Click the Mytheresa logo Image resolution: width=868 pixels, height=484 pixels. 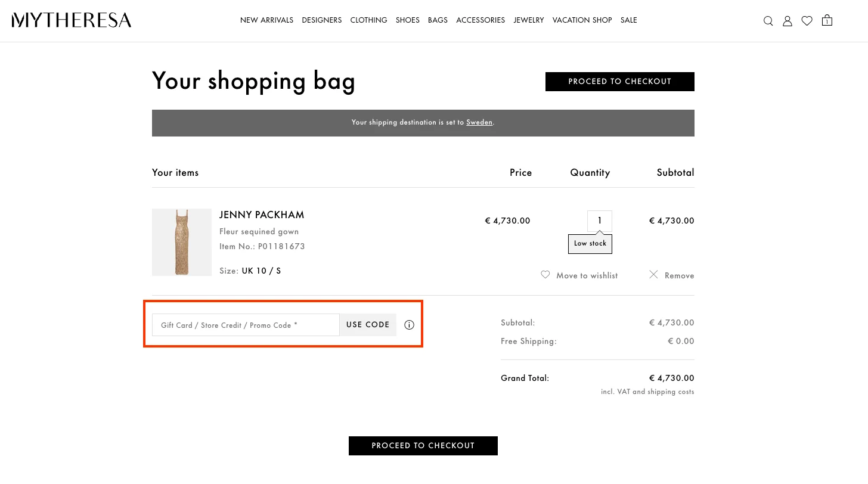(72, 20)
